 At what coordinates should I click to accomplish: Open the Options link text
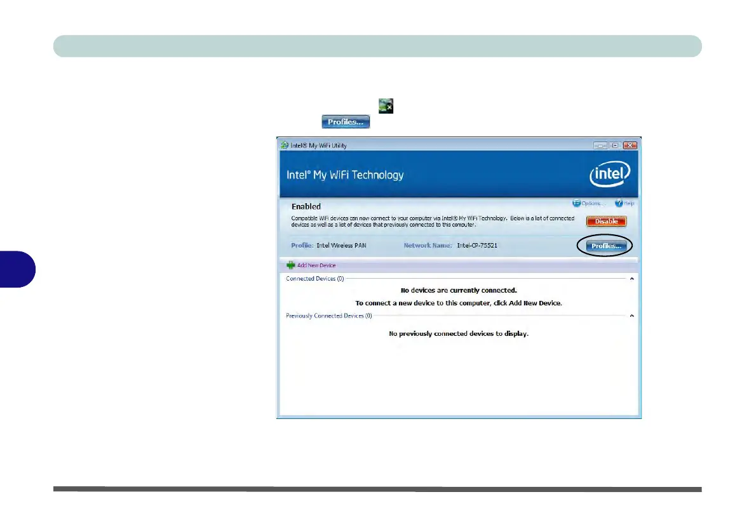point(593,203)
